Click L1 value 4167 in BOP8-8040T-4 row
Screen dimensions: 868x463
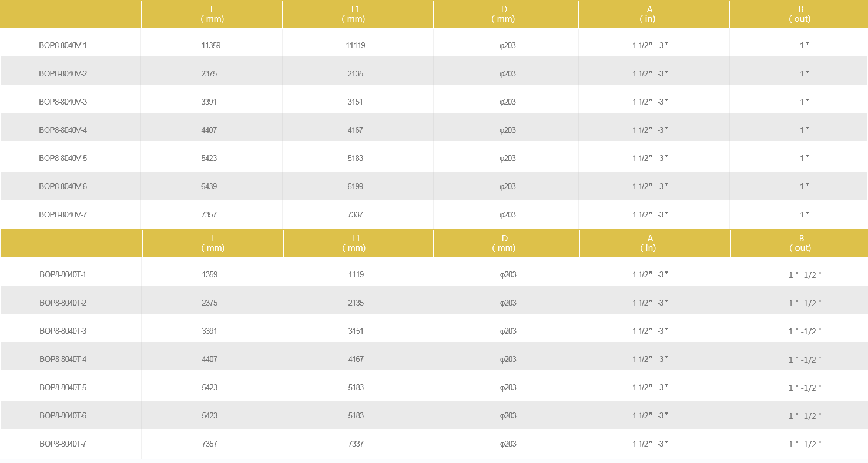coord(356,359)
